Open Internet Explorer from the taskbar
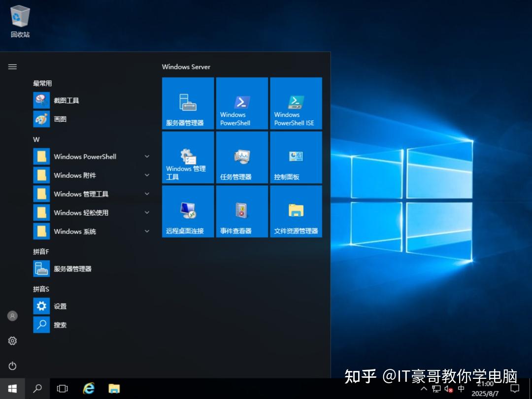Screen dimensions: 532x399 [88, 389]
